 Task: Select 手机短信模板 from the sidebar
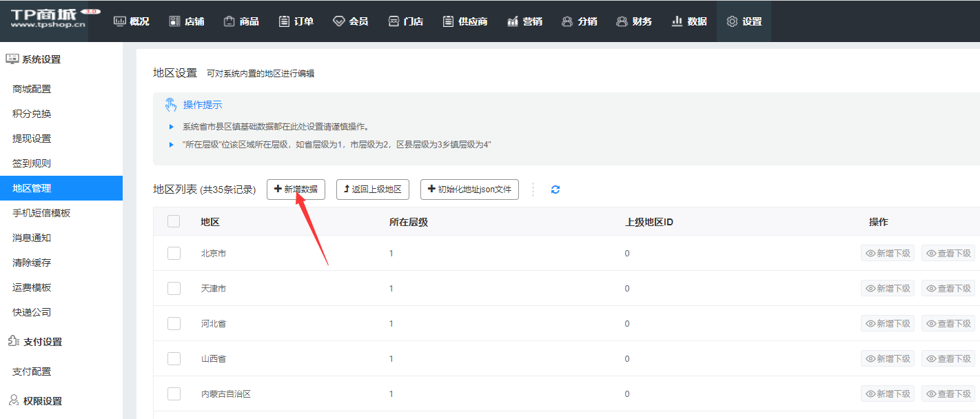41,213
